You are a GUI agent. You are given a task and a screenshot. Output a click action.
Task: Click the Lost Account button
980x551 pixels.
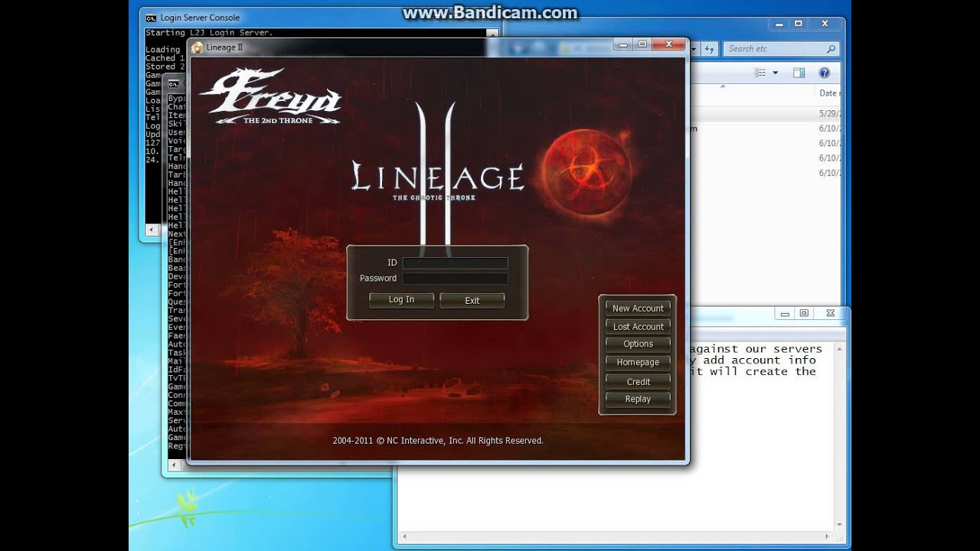point(638,327)
